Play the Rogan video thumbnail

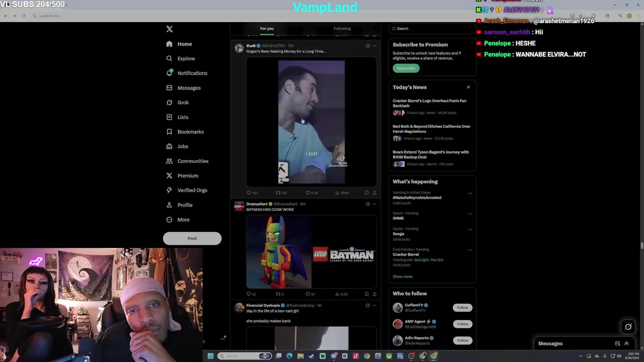[311, 122]
